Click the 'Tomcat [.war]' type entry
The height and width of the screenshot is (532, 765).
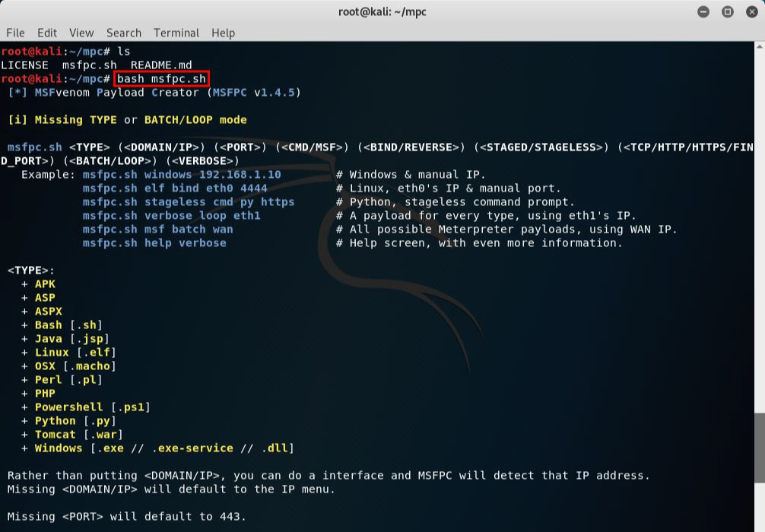(79, 434)
